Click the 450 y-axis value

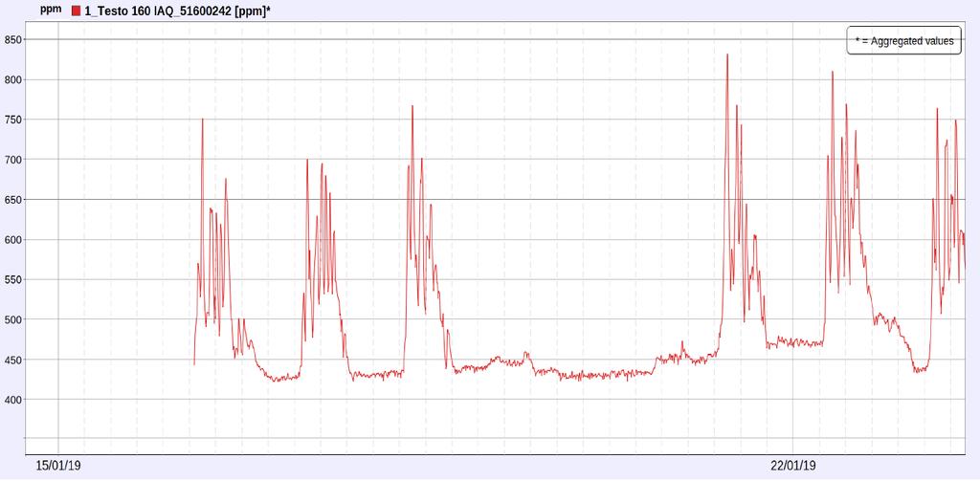pyautogui.click(x=13, y=360)
